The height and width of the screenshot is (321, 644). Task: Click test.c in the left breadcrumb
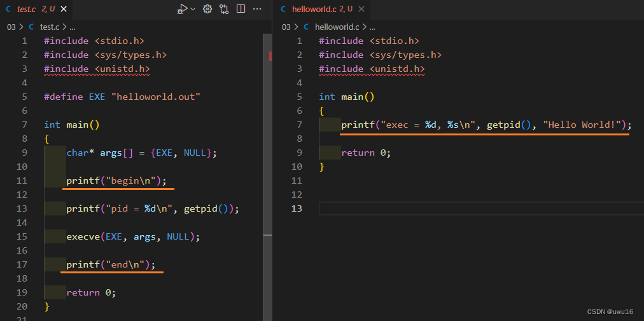coord(49,27)
